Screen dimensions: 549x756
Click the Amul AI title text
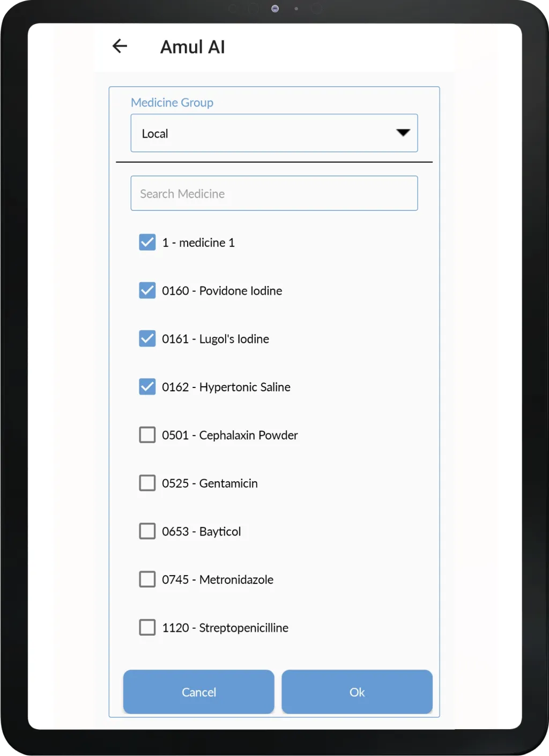pyautogui.click(x=192, y=47)
